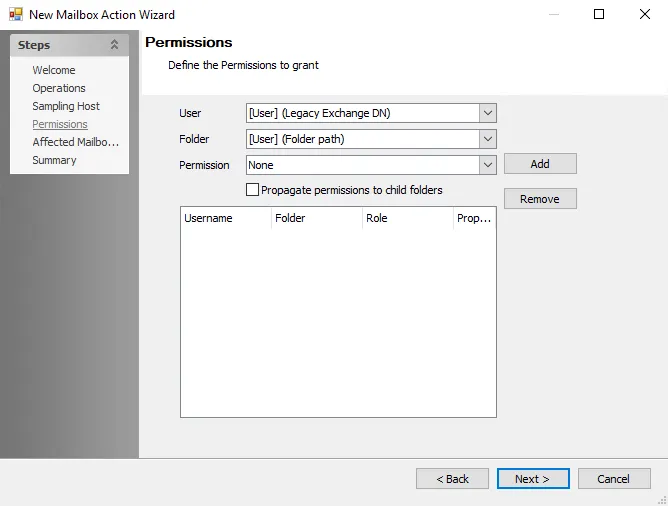Select the Permissions step link

[60, 124]
